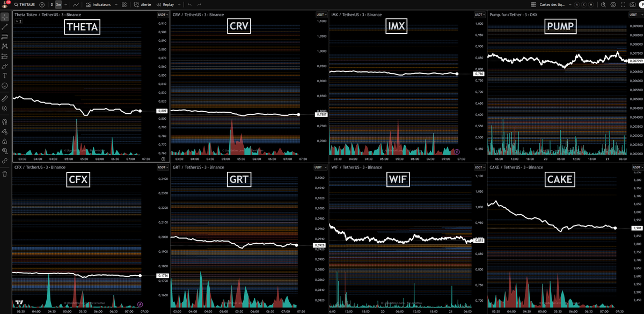Open WIF chart USDT currency dropdown
Image resolution: width=644 pixels, height=314 pixels.
pyautogui.click(x=479, y=167)
